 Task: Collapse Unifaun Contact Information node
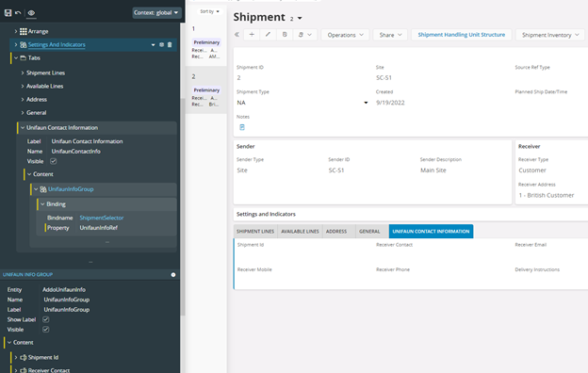pos(23,128)
